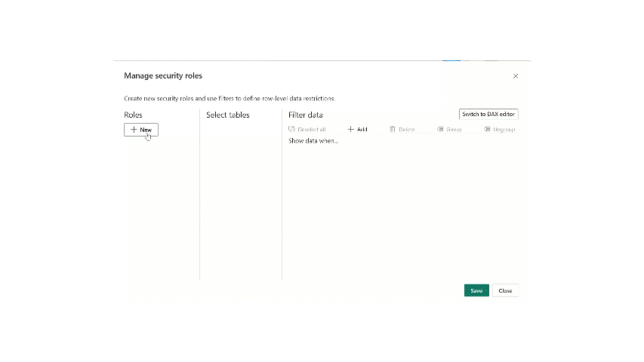Select the Roles column heading

133,115
